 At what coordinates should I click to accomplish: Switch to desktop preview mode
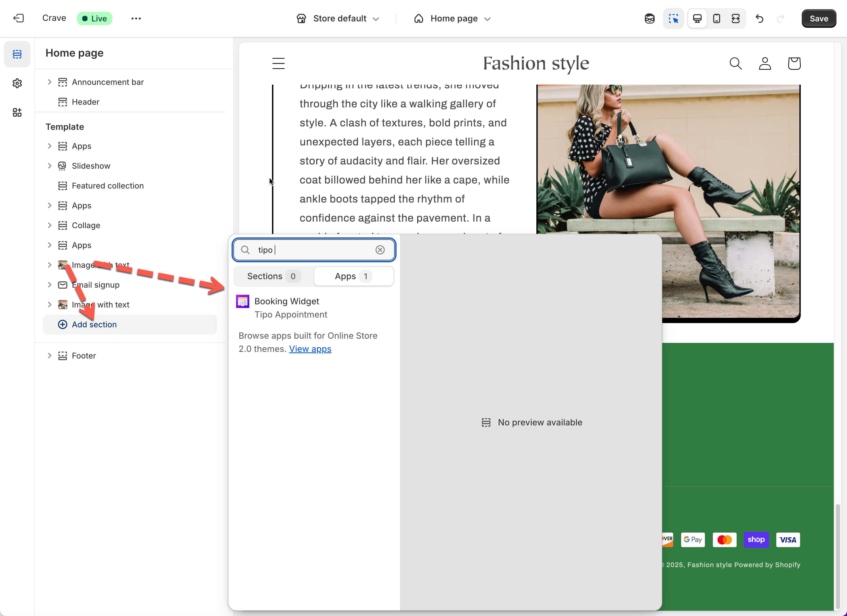click(x=697, y=18)
